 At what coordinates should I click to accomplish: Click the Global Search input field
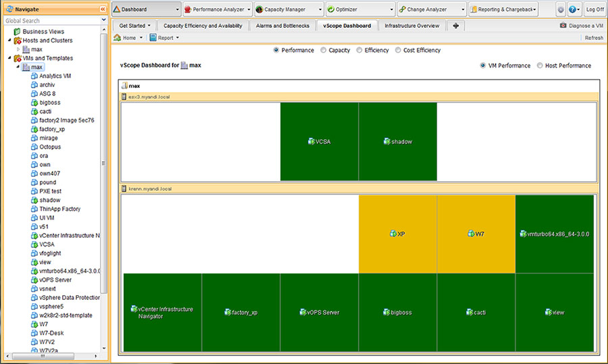click(52, 20)
